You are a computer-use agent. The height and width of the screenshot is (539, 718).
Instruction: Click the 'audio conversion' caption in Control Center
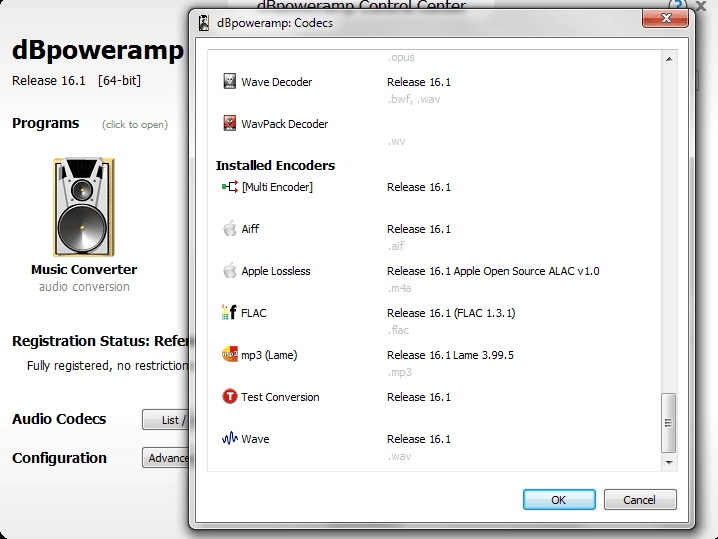[84, 287]
